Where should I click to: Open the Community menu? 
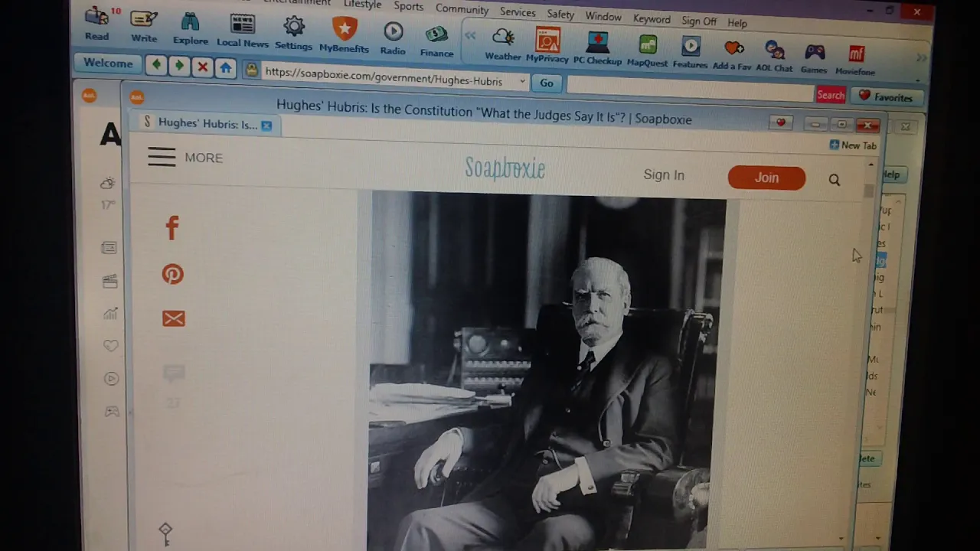tap(462, 9)
